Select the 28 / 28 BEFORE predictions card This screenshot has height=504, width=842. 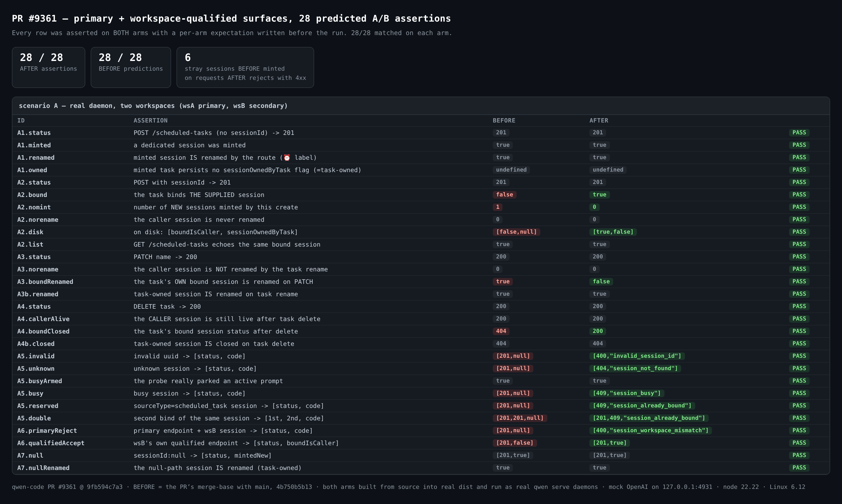(x=131, y=67)
